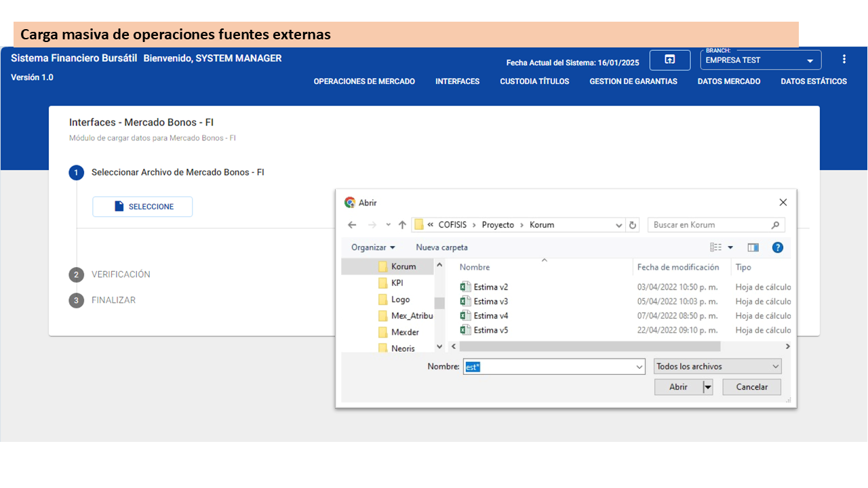Expand the view options dropdown arrow
Image resolution: width=868 pixels, height=488 pixels.
click(730, 247)
